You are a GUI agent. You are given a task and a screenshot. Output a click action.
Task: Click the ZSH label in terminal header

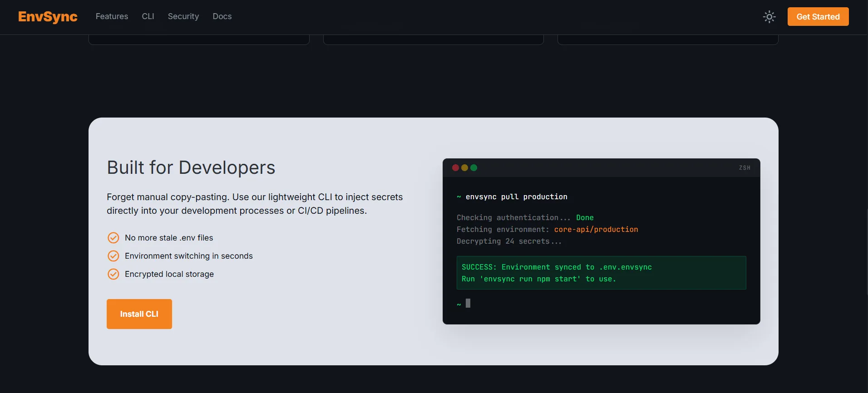point(745,168)
